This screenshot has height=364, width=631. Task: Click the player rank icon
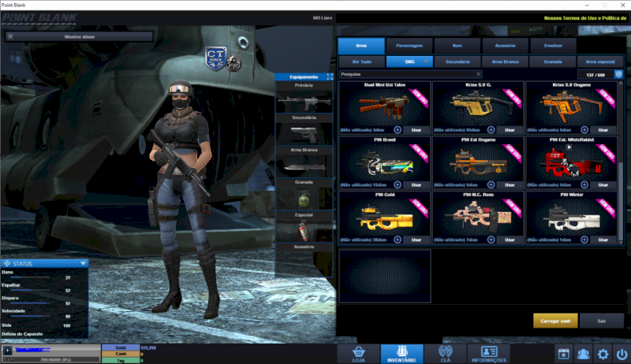(x=7, y=351)
